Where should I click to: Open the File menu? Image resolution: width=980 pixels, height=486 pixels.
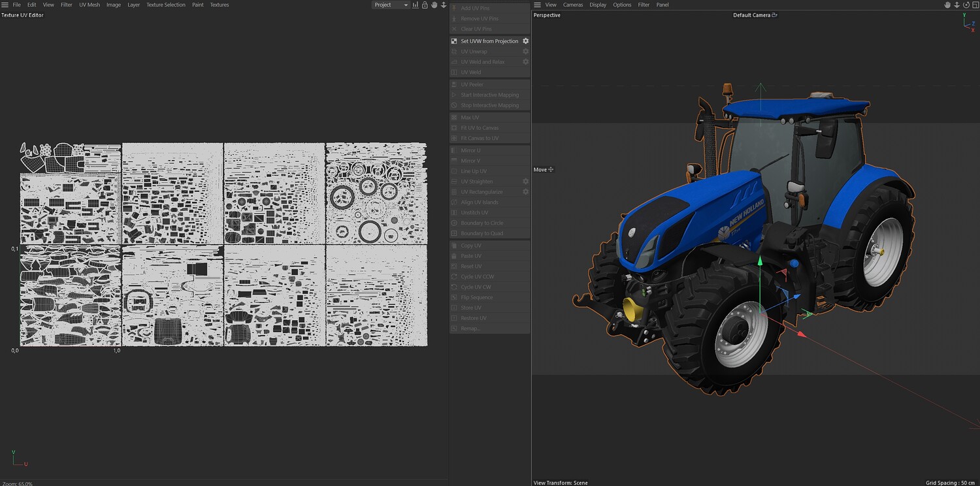click(x=17, y=5)
